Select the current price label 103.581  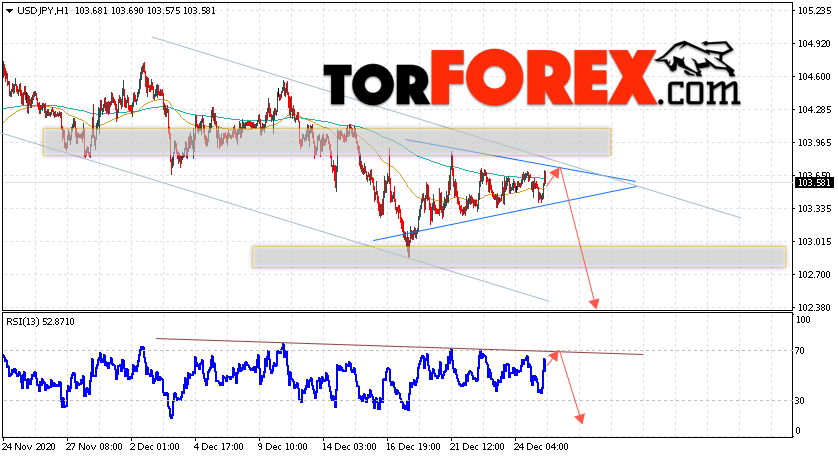814,183
